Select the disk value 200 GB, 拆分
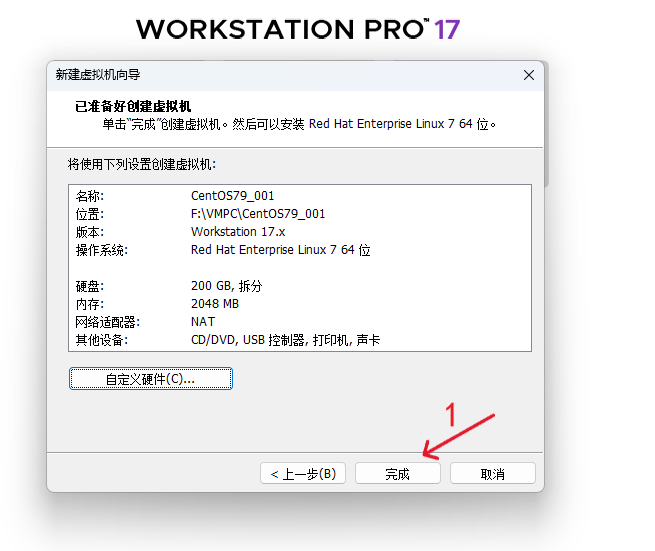Viewport: 655px width, 551px height. coord(226,286)
